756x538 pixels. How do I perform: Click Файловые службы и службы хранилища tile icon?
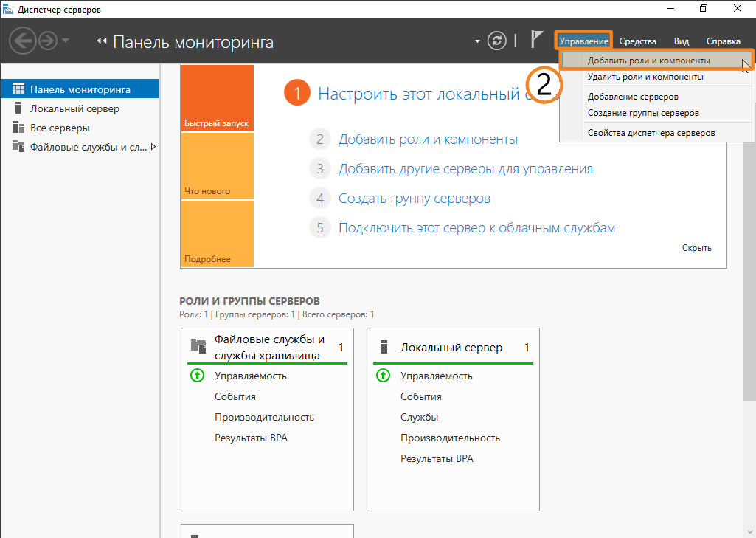click(198, 345)
